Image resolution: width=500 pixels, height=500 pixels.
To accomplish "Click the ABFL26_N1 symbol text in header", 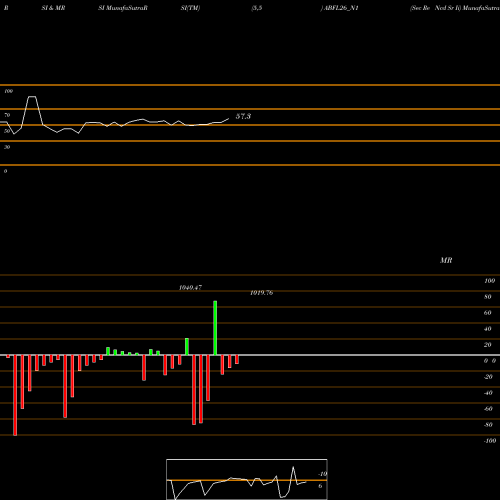I will click(x=341, y=8).
